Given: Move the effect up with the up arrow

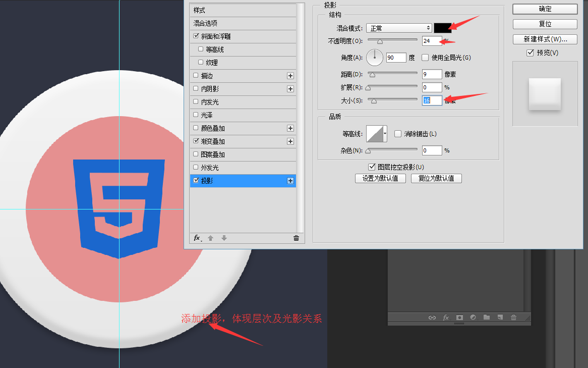Looking at the screenshot, I should coord(210,238).
